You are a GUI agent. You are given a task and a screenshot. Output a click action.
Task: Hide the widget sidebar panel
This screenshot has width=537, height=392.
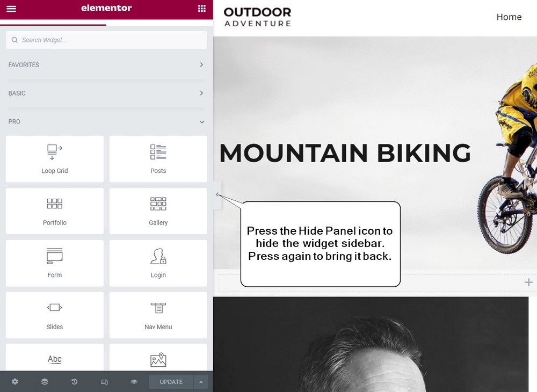[x=217, y=195]
